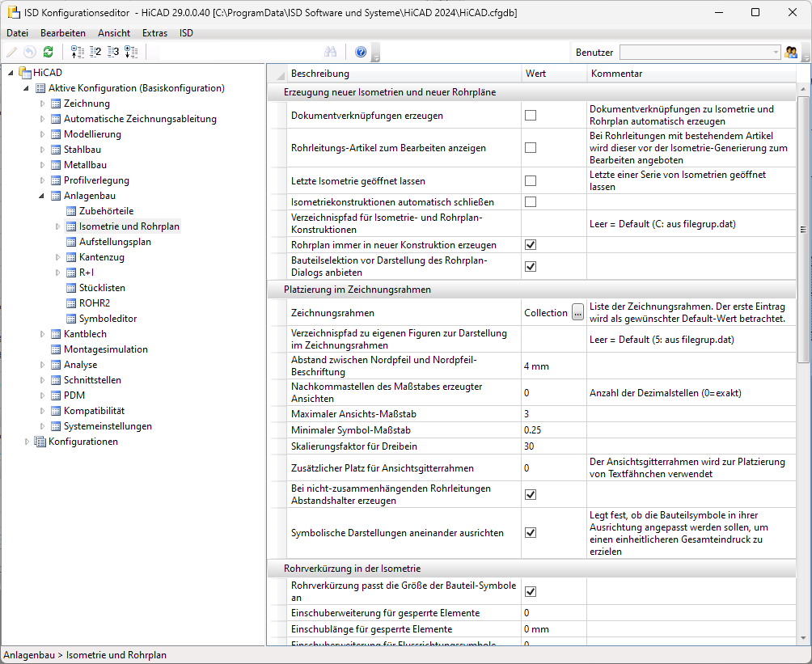
Task: Click the Collection ellipsis button for Zeichnungsrahmen
Action: tap(577, 312)
